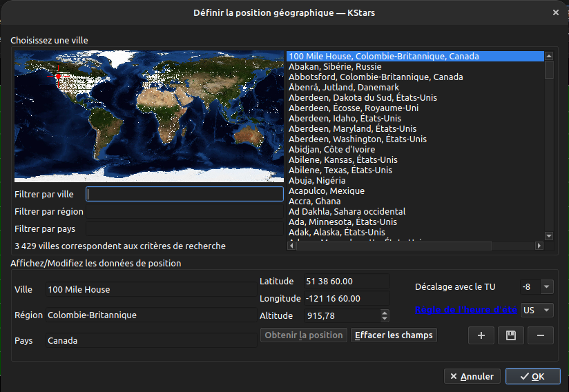Click the Filtrer par pays field
569x392 pixels.
(184, 228)
